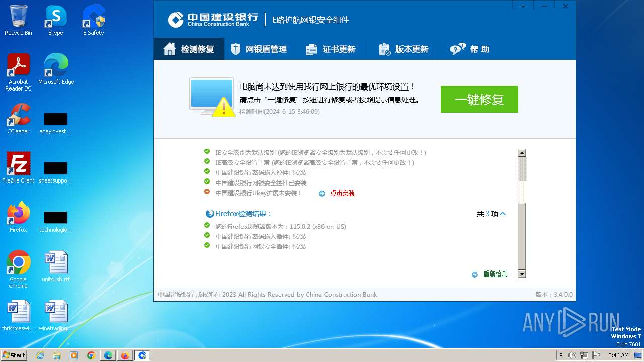Switch to the 版本更新 tab
Viewport: 644px width, 362px height.
(x=404, y=49)
